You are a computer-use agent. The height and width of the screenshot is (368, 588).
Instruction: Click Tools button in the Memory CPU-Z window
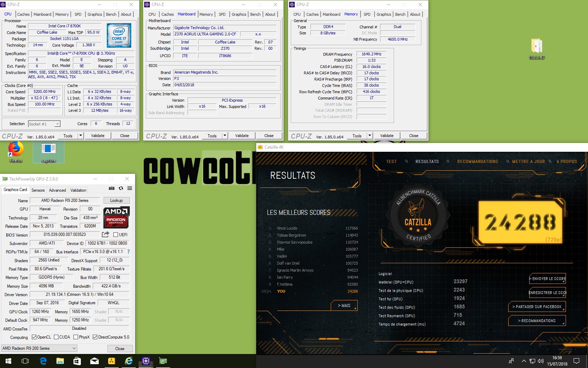coord(357,136)
